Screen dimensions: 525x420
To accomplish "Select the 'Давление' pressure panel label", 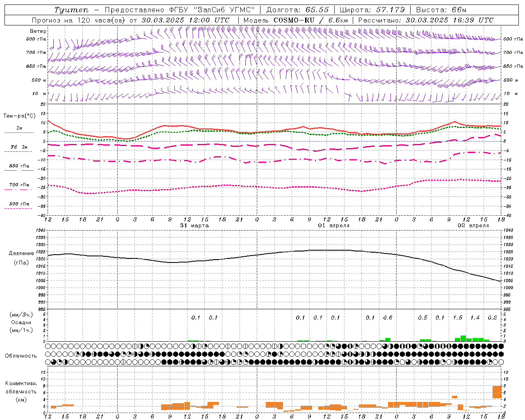I will point(21,253).
